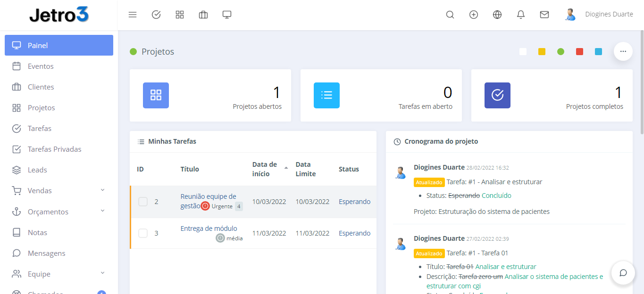Viewport: 644px width, 294px height.
Task: Sort by the 'Data de início' column header
Action: tap(265, 169)
